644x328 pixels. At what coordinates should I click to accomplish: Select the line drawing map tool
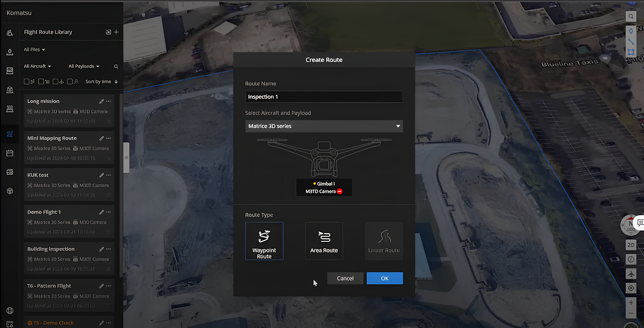(x=631, y=42)
